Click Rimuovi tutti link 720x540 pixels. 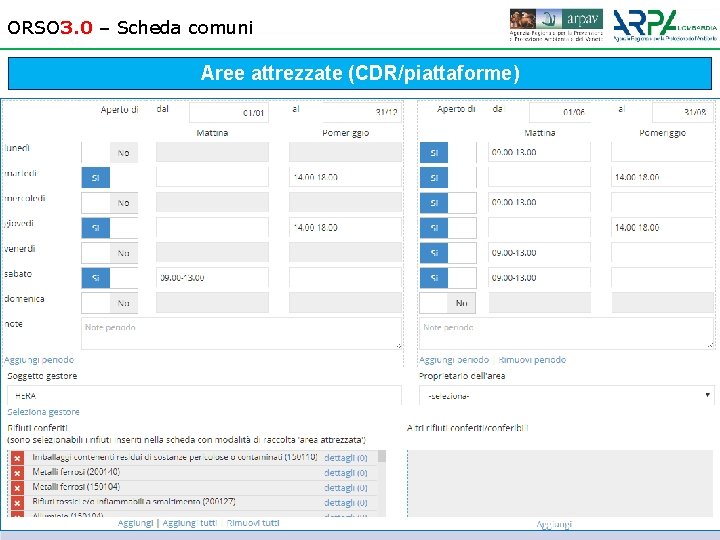[x=253, y=523]
